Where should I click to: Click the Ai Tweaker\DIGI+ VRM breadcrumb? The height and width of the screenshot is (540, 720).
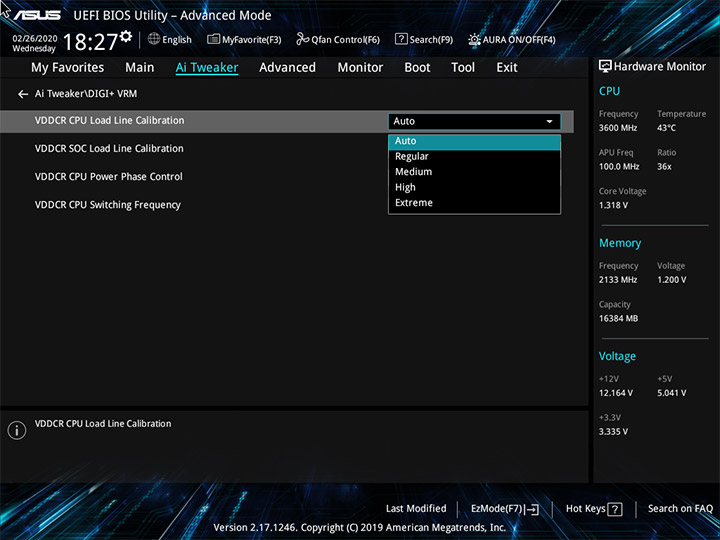[86, 94]
